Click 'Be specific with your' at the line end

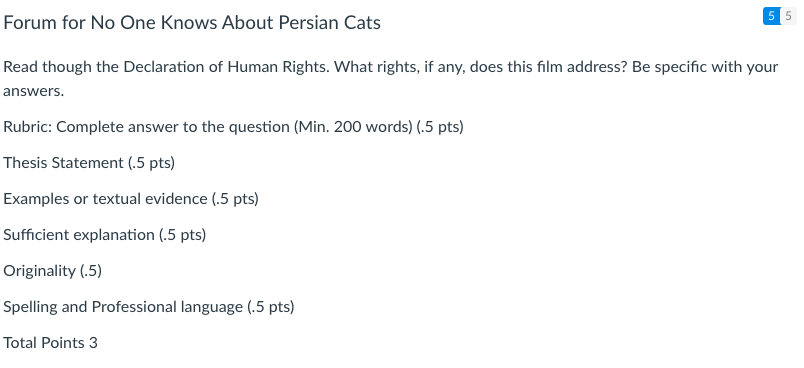coord(705,67)
